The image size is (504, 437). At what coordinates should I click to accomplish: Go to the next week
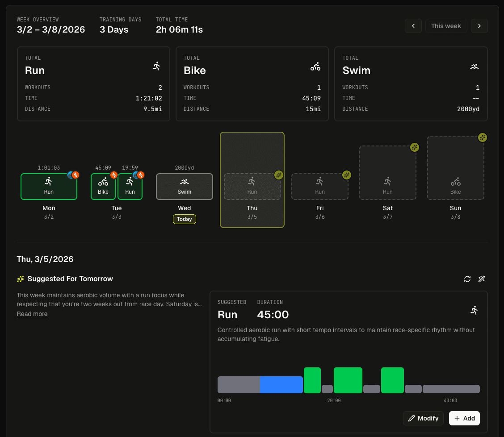pyautogui.click(x=479, y=26)
